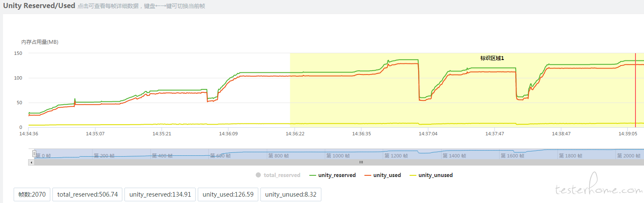644x203 pixels.
Task: Click the 14:38:47 time axis label
Action: (x=561, y=133)
